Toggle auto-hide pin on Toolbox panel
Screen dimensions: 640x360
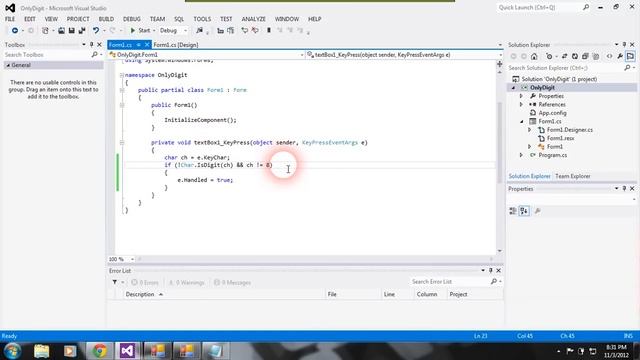click(x=91, y=44)
